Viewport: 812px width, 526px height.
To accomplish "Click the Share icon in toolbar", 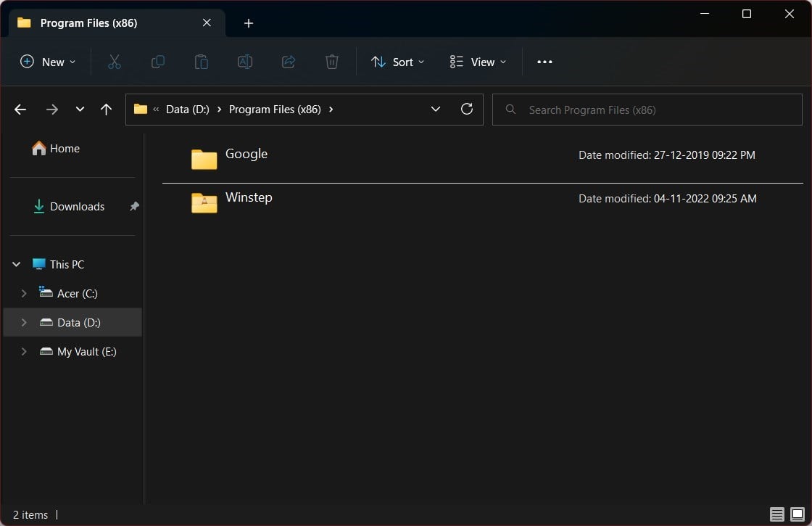I will click(x=288, y=62).
